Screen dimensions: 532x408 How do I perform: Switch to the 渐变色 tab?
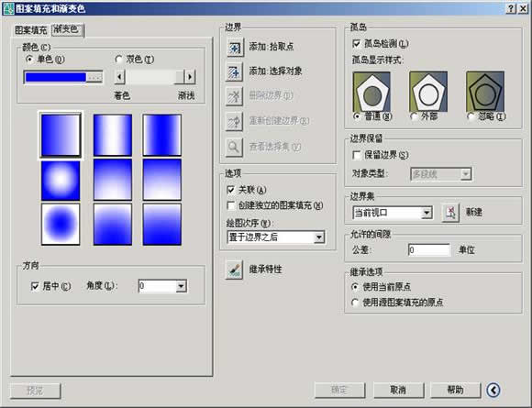(x=66, y=29)
